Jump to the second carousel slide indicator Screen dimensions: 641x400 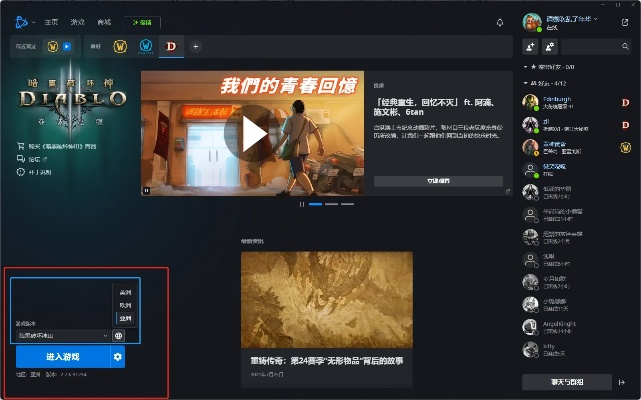(332, 204)
